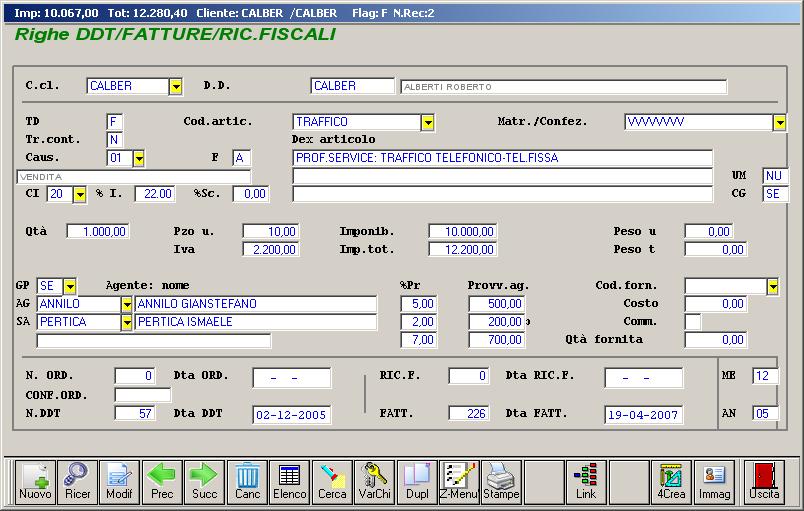
Task: Click the Qtà field 1.000,00
Action: coord(98,232)
